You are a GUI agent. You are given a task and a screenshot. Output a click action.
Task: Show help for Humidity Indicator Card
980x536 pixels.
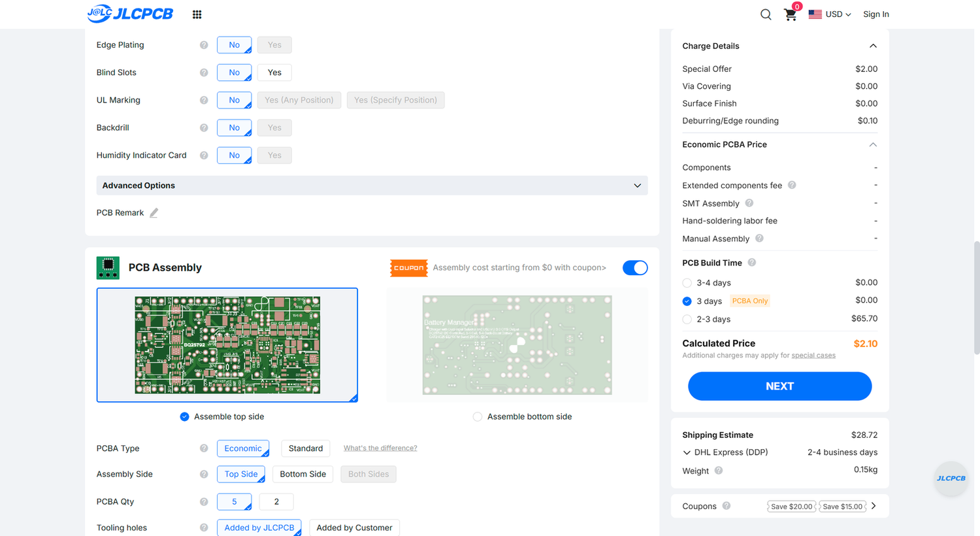coord(204,155)
